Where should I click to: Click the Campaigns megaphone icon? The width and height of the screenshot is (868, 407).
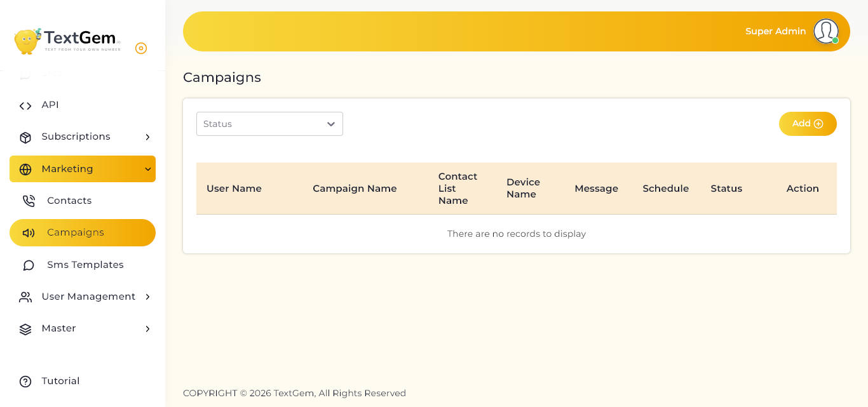29,233
